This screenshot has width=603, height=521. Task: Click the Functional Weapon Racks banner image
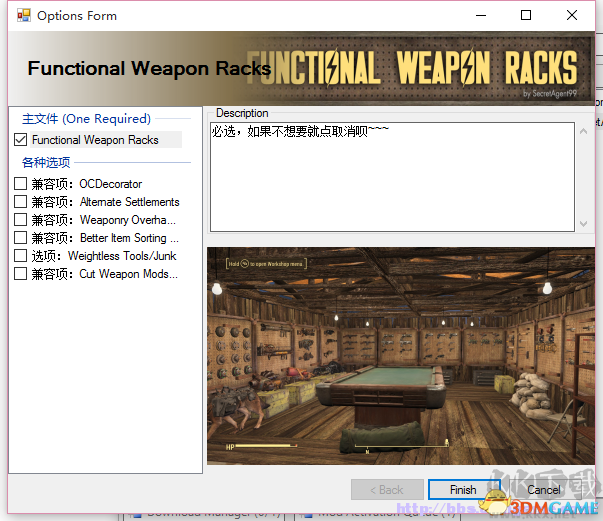point(302,68)
